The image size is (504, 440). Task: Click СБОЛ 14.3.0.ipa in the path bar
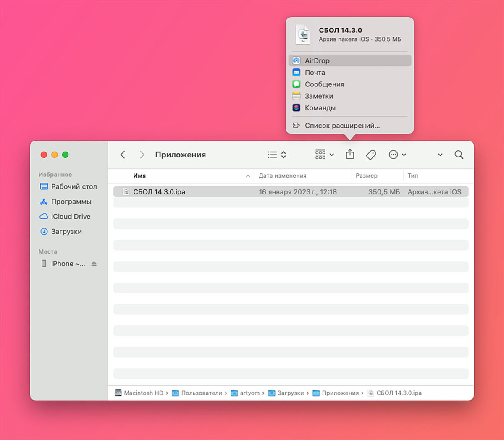pyautogui.click(x=394, y=393)
